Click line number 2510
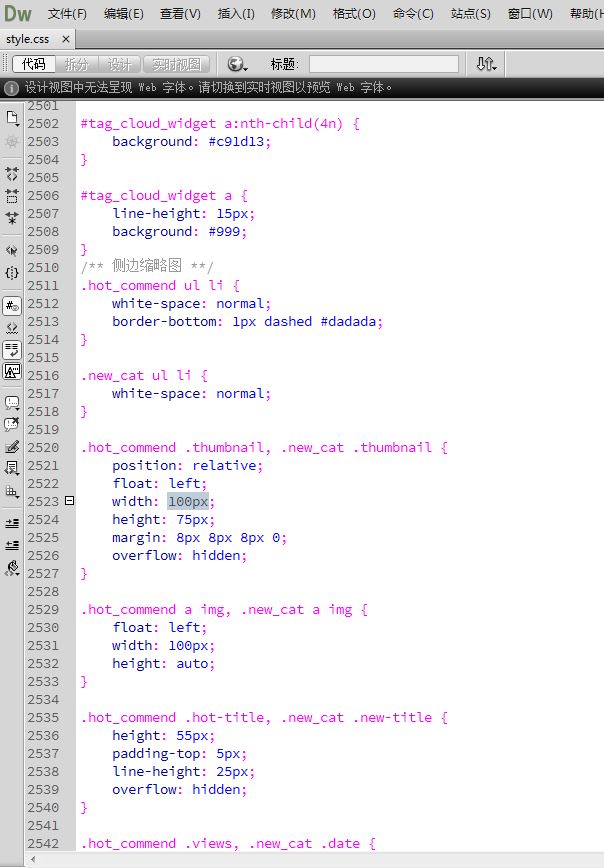The image size is (604, 868). tap(43, 267)
